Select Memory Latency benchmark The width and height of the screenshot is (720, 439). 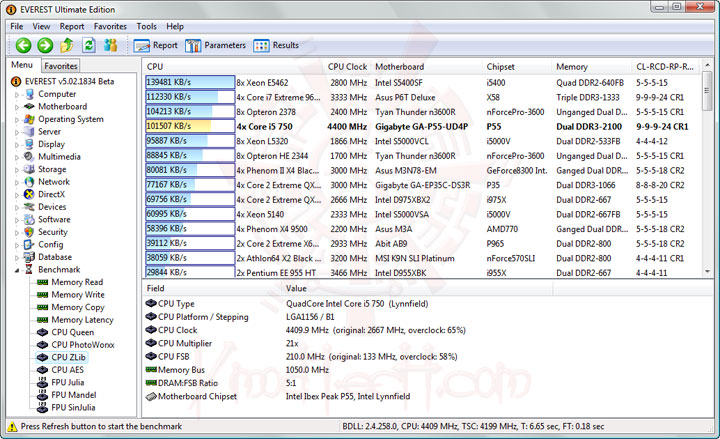82,320
